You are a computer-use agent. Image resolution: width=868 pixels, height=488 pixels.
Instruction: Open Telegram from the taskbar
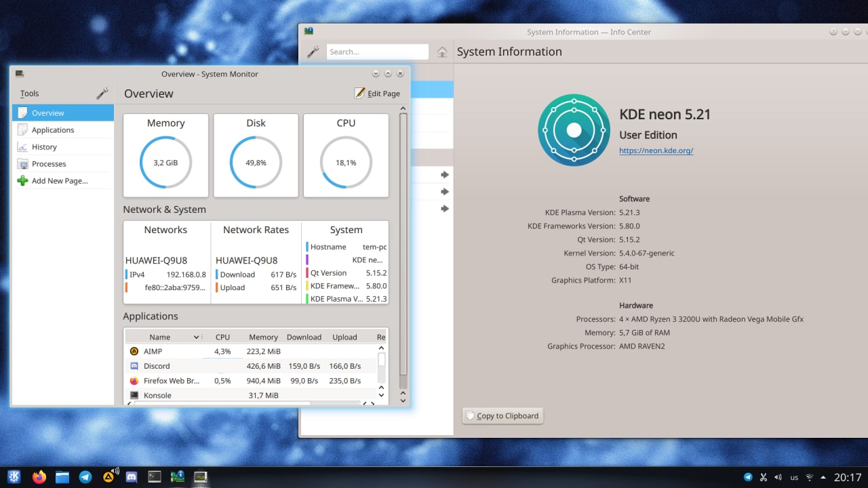[85, 477]
